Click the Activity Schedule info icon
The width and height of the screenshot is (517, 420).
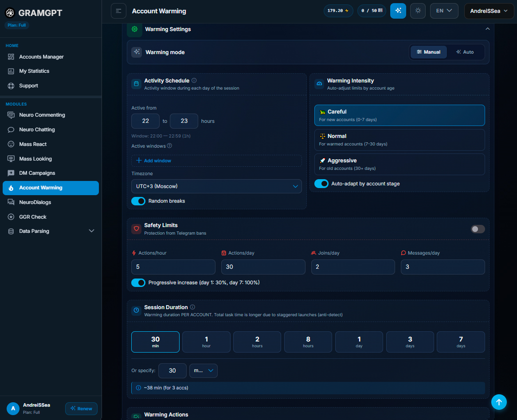(194, 81)
